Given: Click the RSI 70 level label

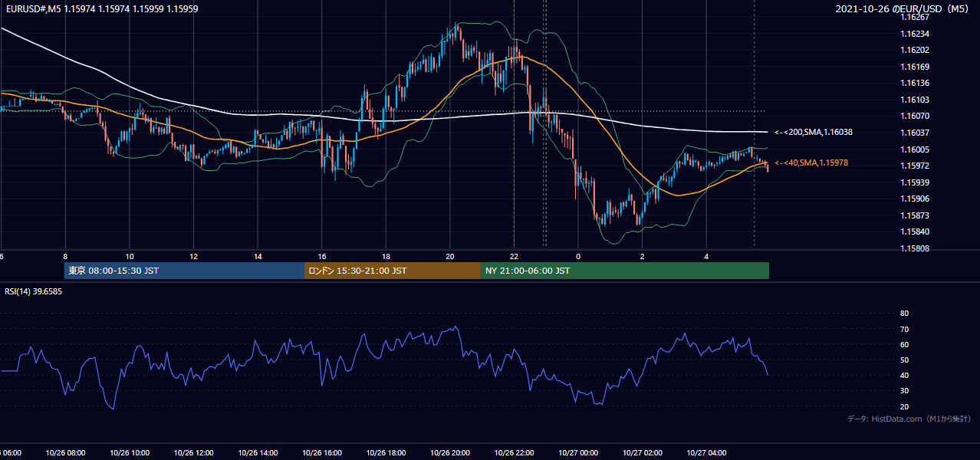Looking at the screenshot, I should pos(904,329).
